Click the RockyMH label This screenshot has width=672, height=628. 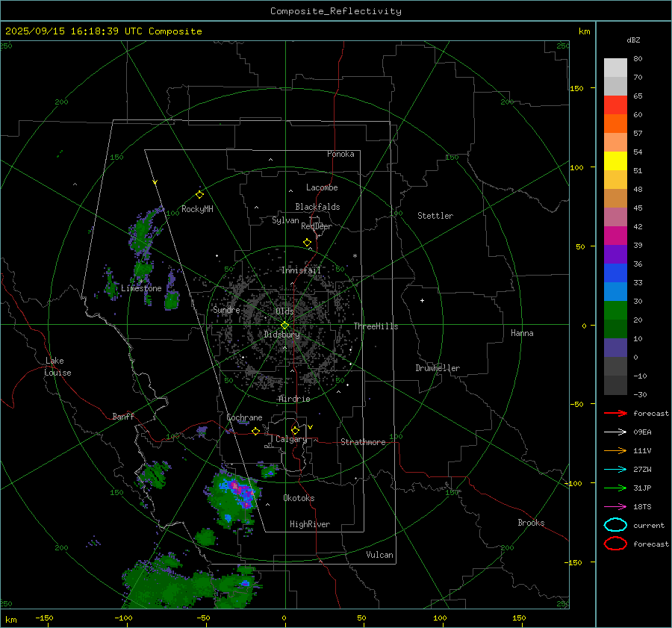point(197,209)
